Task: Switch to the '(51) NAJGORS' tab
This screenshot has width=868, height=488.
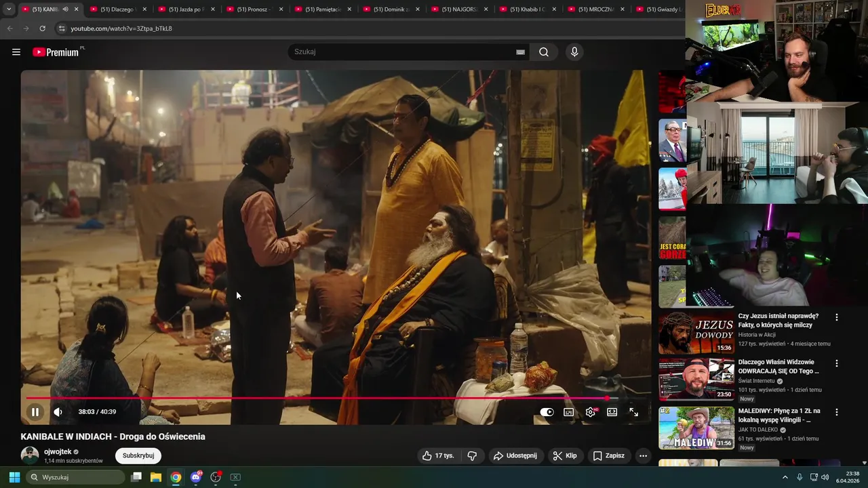Action: pyautogui.click(x=459, y=9)
